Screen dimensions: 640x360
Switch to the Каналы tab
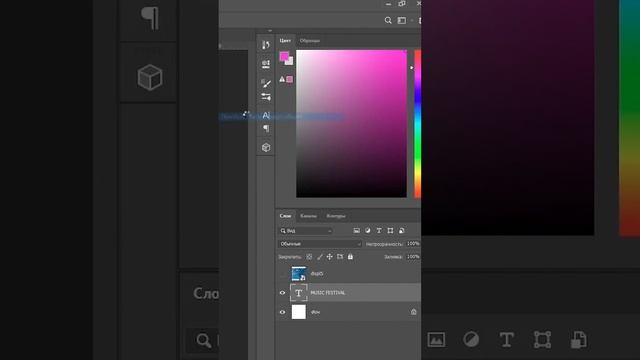309,216
